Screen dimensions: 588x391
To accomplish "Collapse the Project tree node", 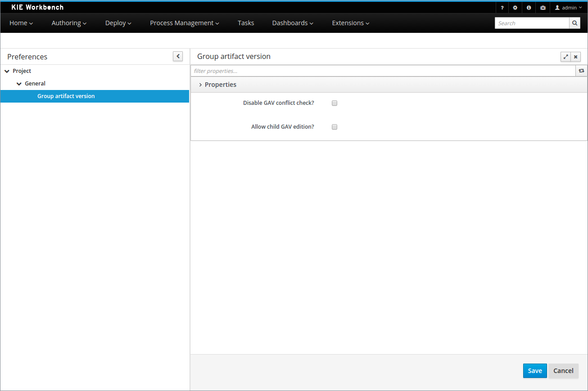I will click(x=7, y=71).
